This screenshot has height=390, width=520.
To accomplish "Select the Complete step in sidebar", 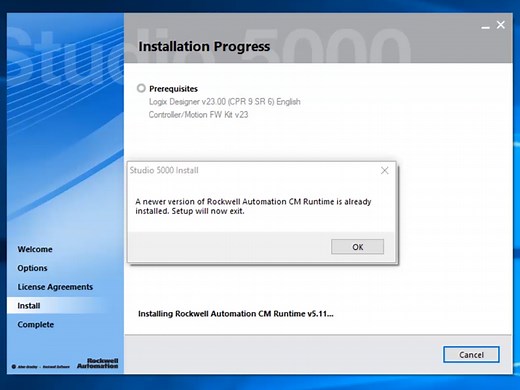I will (36, 325).
